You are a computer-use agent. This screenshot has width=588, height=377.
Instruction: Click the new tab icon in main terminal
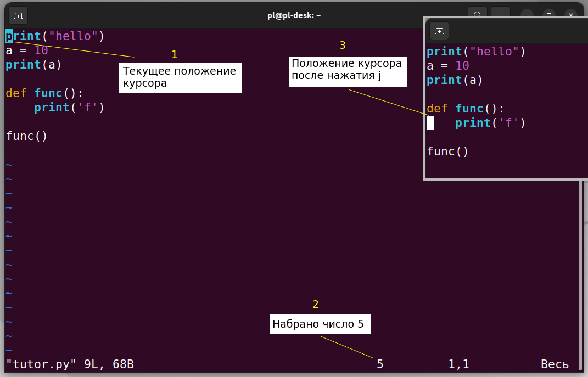[x=18, y=15]
